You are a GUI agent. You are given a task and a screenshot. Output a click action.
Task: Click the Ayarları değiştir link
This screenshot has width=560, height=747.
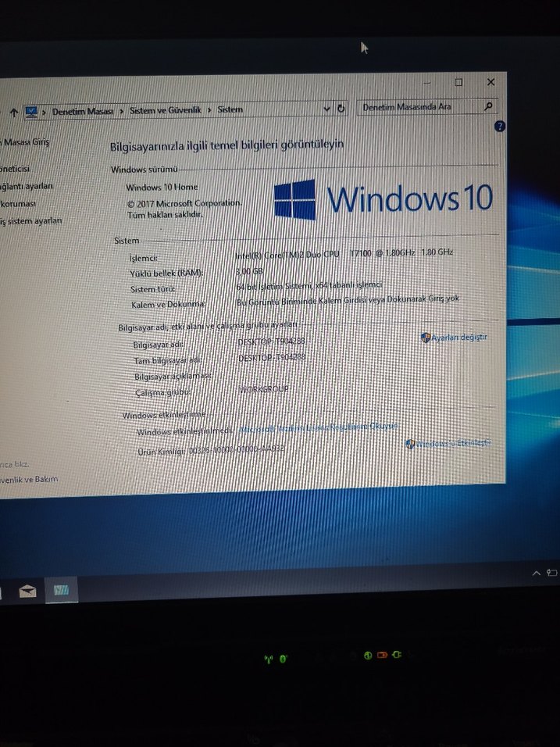click(x=459, y=338)
